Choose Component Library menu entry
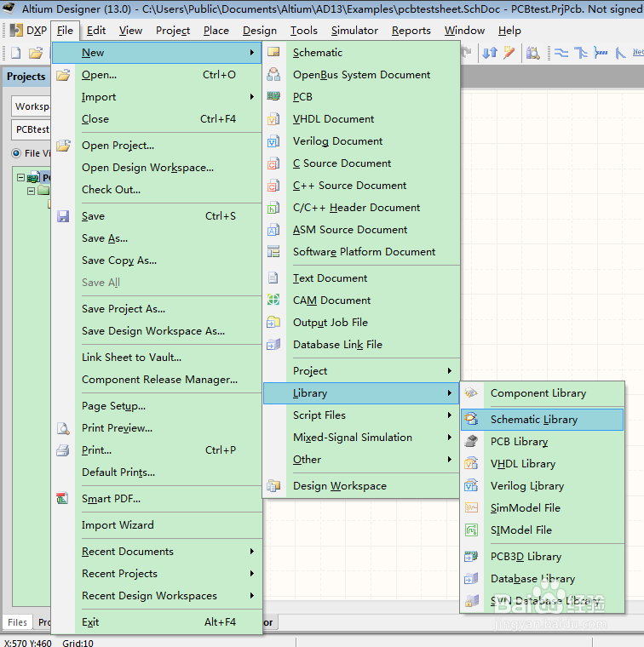This screenshot has width=644, height=647. 542,393
